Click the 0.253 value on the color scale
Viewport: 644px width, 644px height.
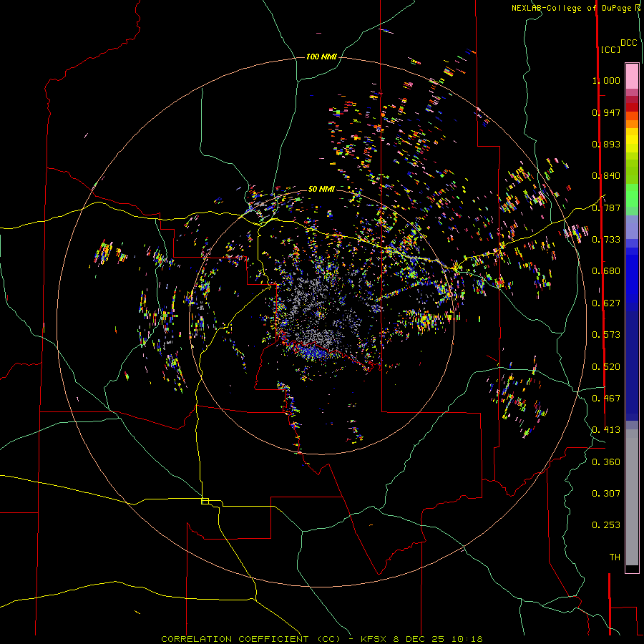click(606, 525)
